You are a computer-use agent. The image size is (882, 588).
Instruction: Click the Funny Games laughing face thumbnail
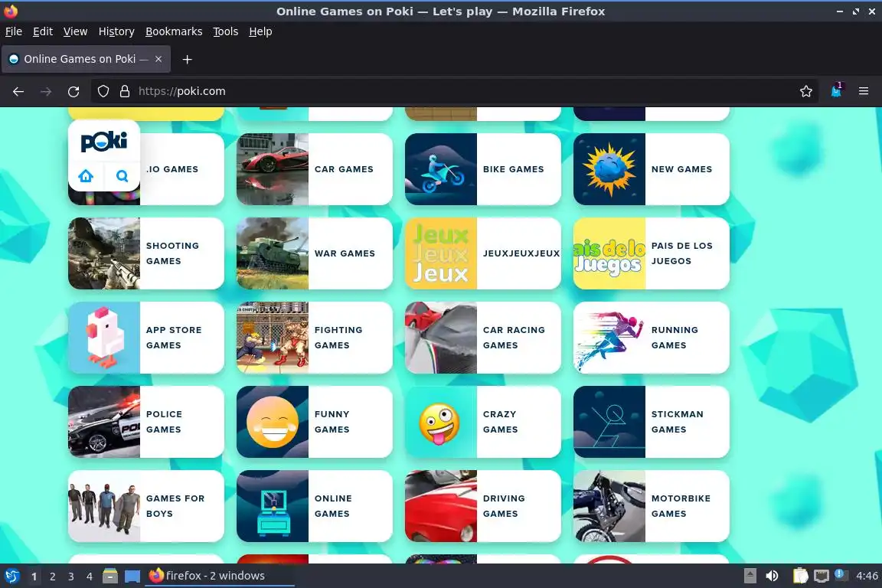coord(273,422)
